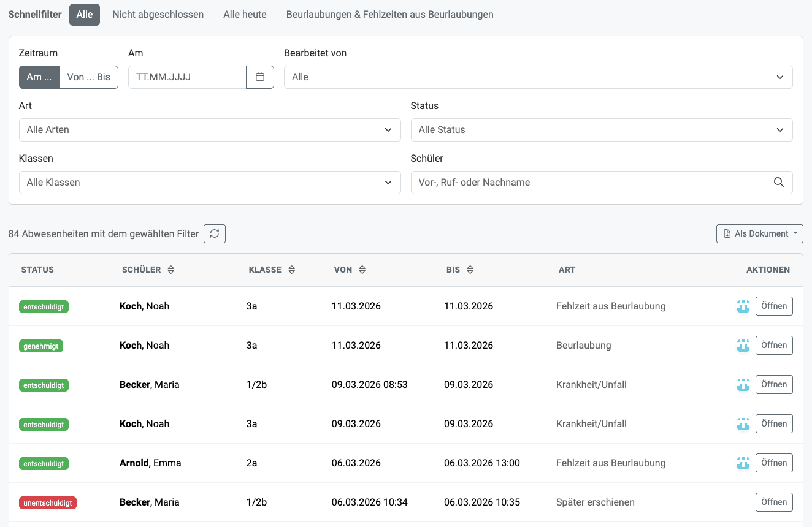The height and width of the screenshot is (527, 812).
Task: Switch Zeitraum to 'Von ... Bis'
Action: [89, 77]
